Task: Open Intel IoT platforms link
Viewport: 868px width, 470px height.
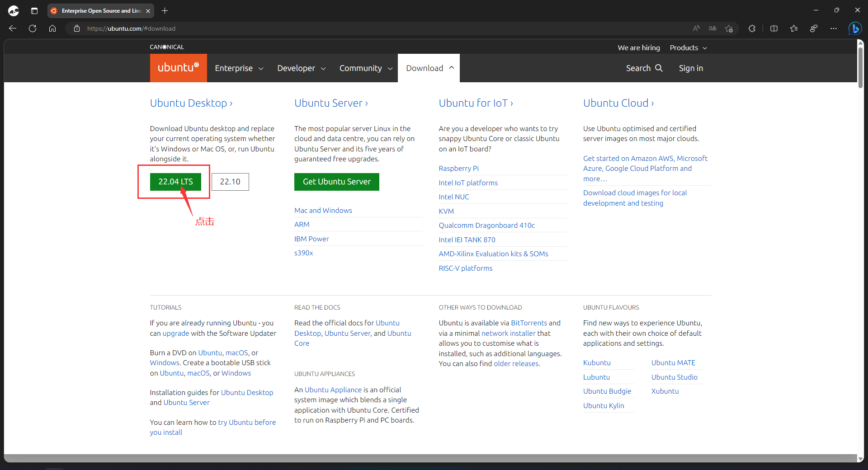Action: tap(468, 183)
